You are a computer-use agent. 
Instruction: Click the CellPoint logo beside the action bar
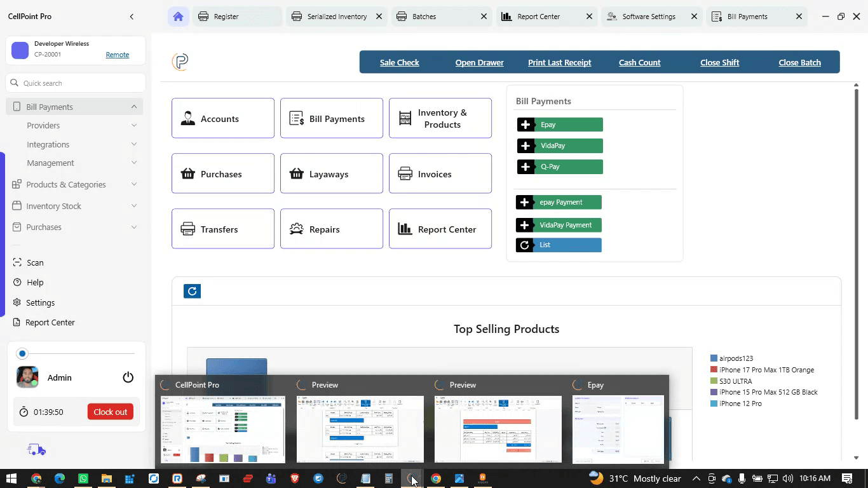180,62
